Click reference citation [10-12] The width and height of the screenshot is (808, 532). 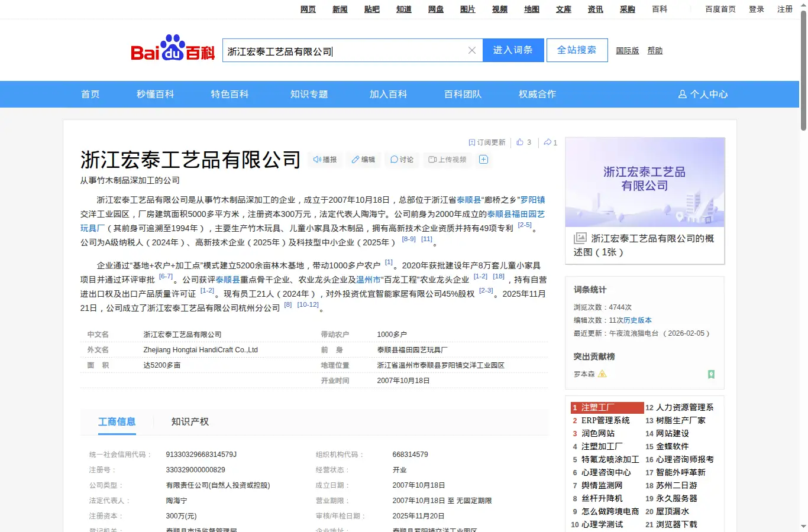[308, 304]
